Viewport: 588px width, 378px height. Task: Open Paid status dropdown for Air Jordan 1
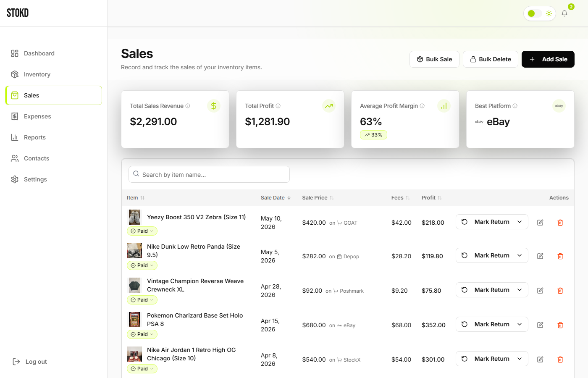(142, 369)
